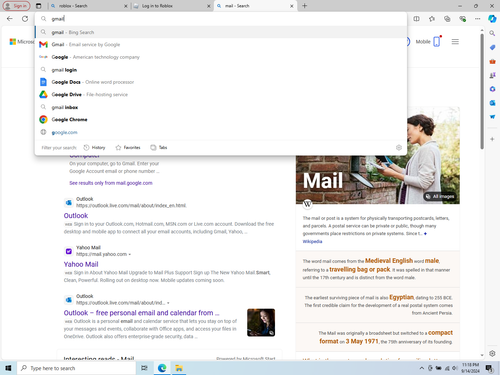Open sidebar settings gear at bottom
500x375 pixels.
pyautogui.click(x=492, y=353)
